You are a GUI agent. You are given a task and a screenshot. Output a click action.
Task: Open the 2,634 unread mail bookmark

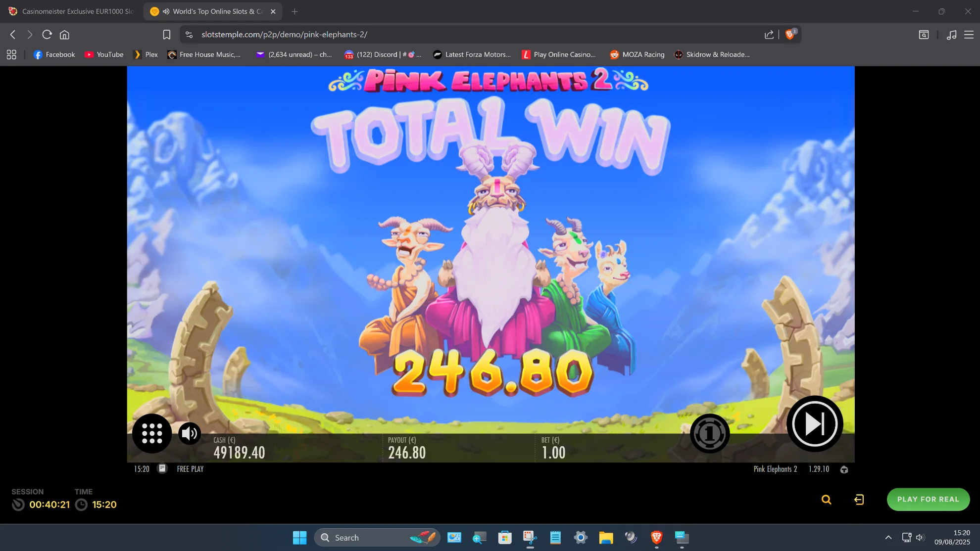point(294,54)
